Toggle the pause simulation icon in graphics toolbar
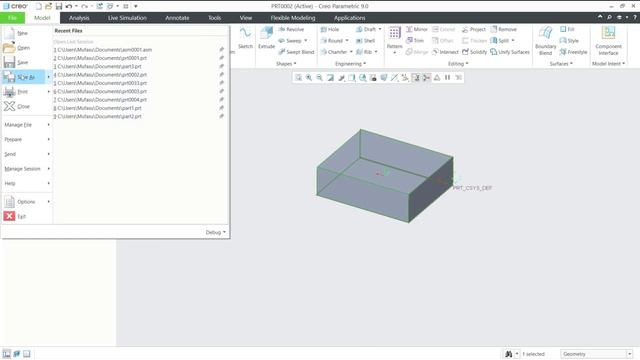 tap(447, 78)
